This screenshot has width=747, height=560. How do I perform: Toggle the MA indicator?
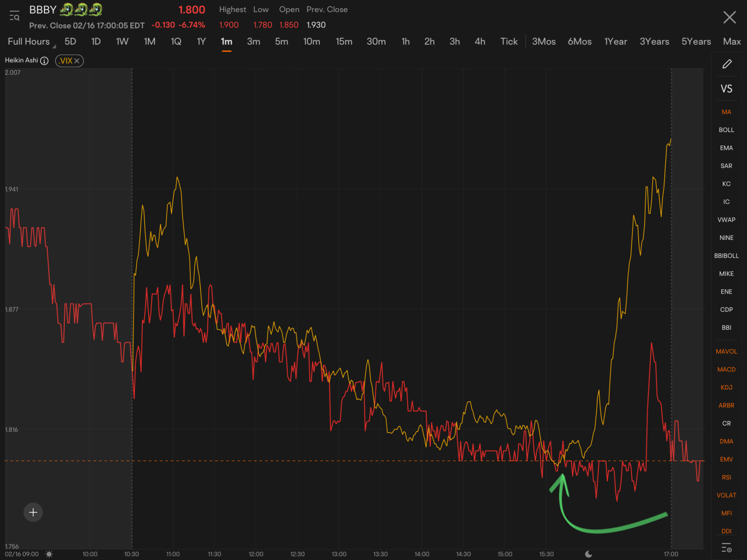(x=726, y=112)
